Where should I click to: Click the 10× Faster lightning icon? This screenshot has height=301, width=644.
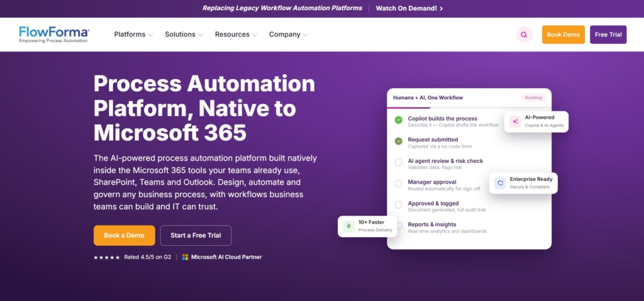pyautogui.click(x=348, y=226)
